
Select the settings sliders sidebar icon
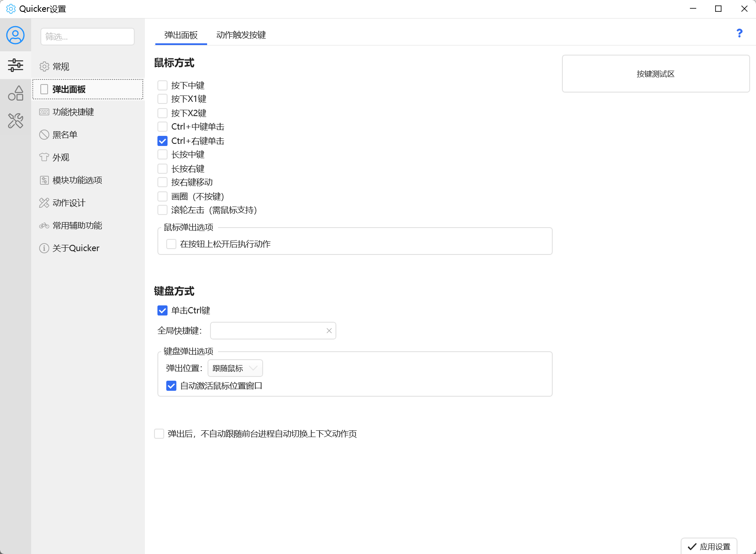pos(16,65)
